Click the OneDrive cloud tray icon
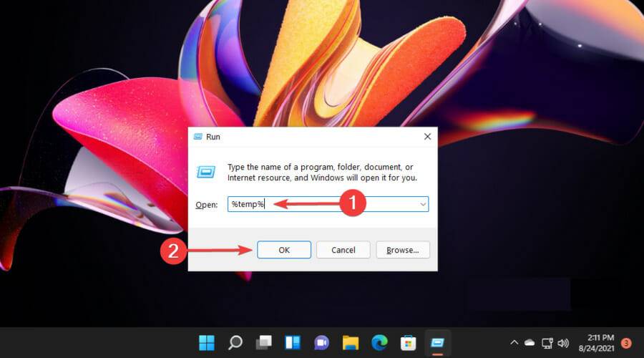Viewport: 644px width, 358px height. coord(530,343)
